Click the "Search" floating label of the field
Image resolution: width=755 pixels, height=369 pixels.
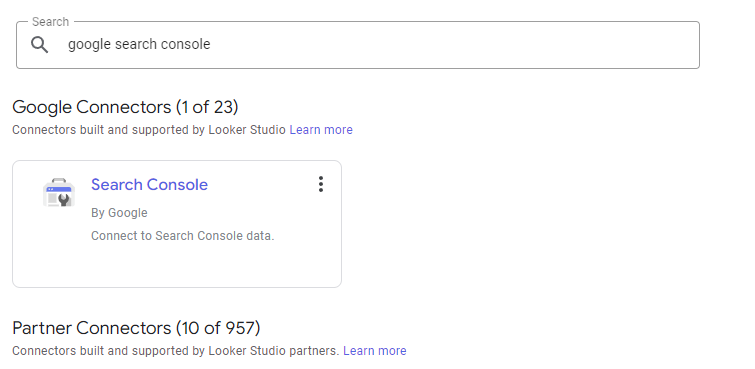tap(51, 22)
